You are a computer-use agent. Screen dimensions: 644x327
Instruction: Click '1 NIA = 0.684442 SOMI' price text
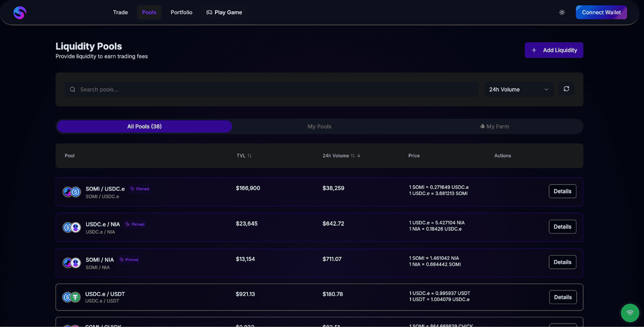point(435,264)
